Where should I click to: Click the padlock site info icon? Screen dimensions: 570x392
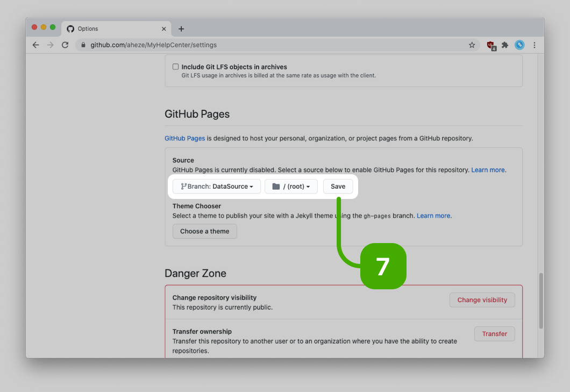83,45
